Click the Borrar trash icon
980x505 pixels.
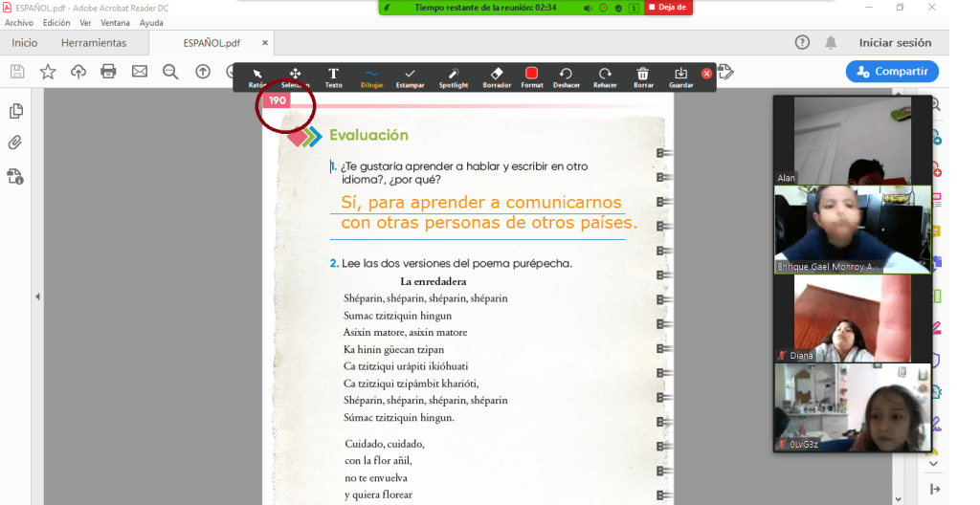click(x=643, y=77)
